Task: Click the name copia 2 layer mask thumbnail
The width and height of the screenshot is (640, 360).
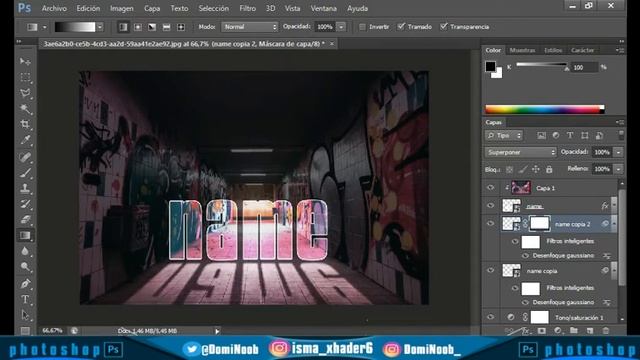Action: (x=540, y=224)
